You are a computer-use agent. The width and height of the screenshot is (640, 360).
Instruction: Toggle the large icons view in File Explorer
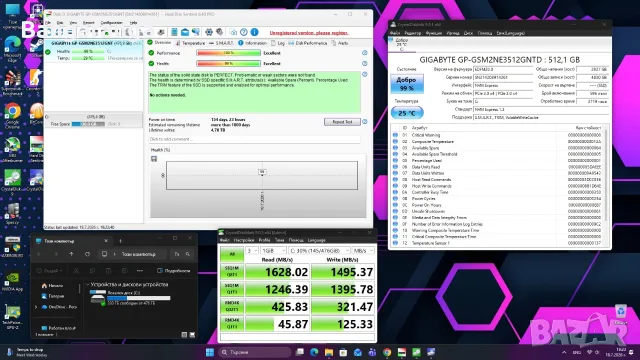tap(192, 335)
